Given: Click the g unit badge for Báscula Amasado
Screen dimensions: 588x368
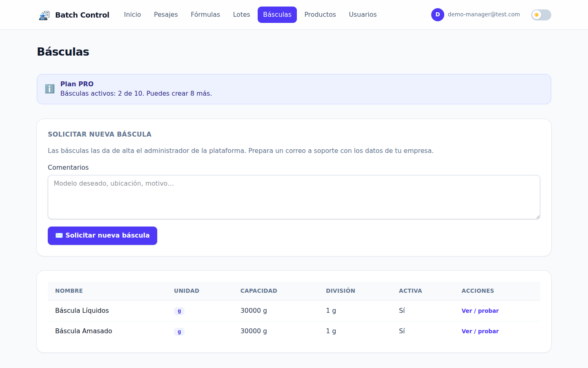Looking at the screenshot, I should [179, 332].
